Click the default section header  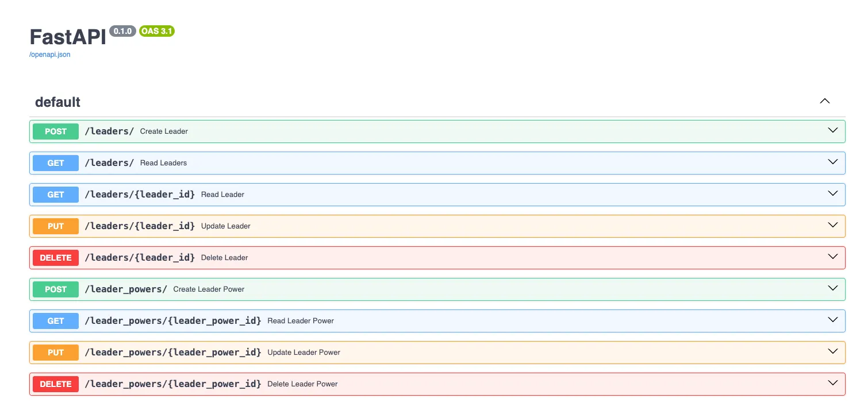[57, 102]
